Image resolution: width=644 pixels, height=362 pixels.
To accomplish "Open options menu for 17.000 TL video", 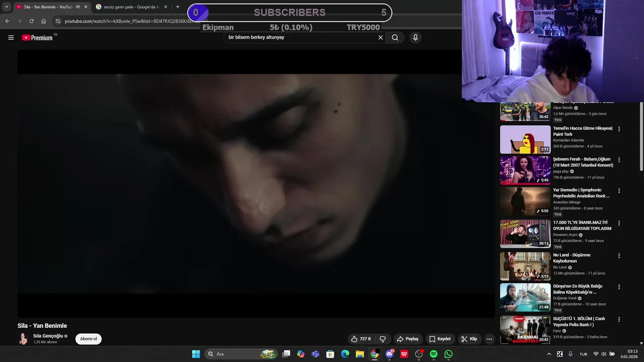I will point(619,223).
